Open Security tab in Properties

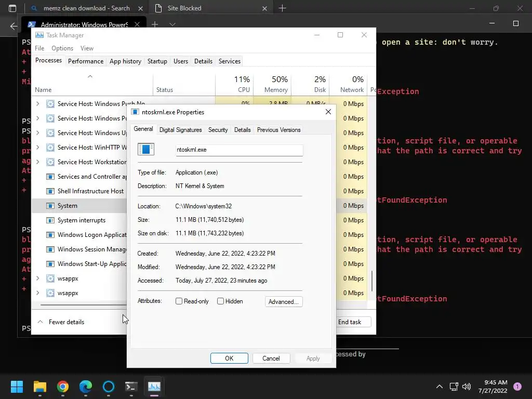[x=218, y=130]
